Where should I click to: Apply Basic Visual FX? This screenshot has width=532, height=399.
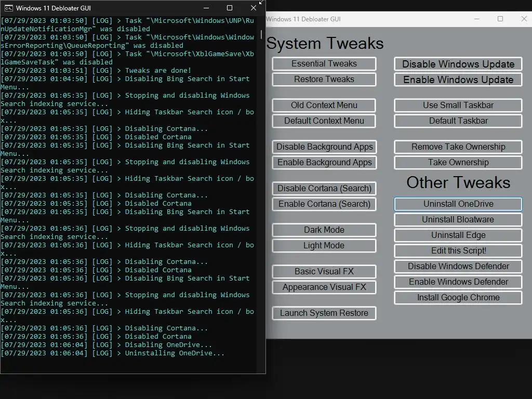point(324,271)
